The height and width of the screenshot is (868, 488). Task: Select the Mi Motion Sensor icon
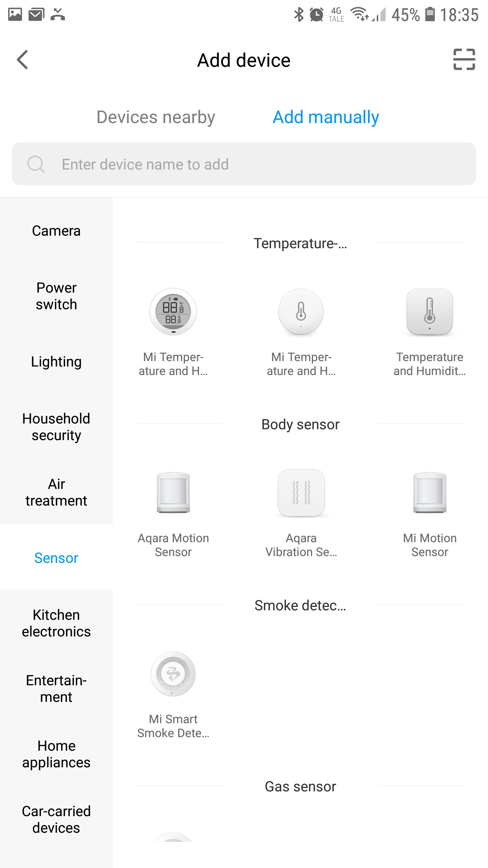pyautogui.click(x=429, y=492)
